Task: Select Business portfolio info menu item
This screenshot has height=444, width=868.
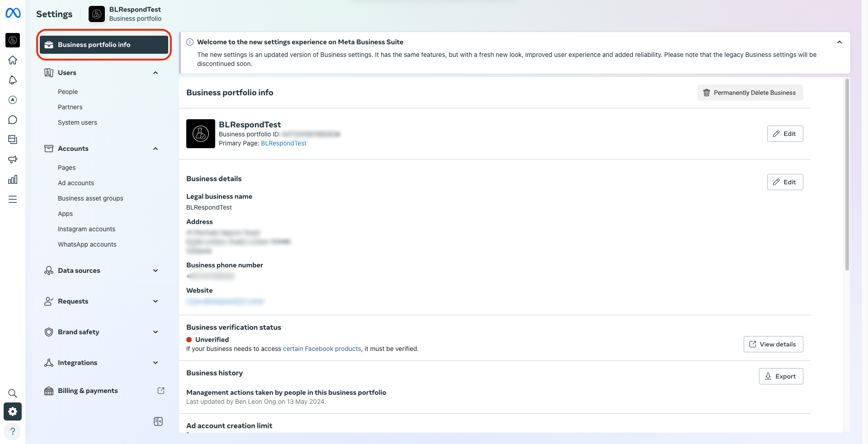Action: (x=104, y=45)
